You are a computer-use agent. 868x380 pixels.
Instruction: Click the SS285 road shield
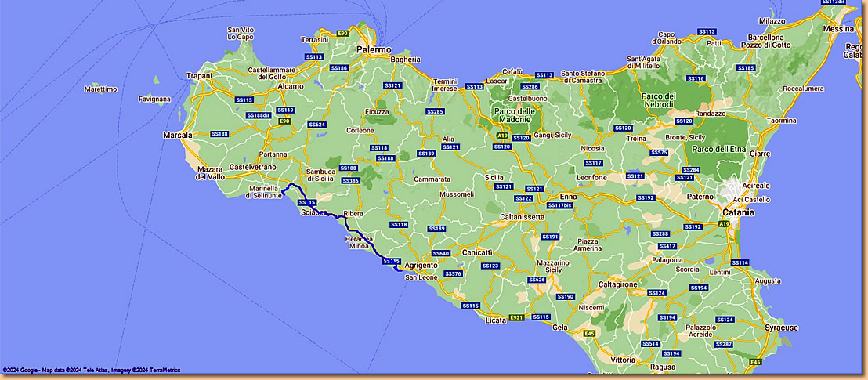[x=435, y=111]
